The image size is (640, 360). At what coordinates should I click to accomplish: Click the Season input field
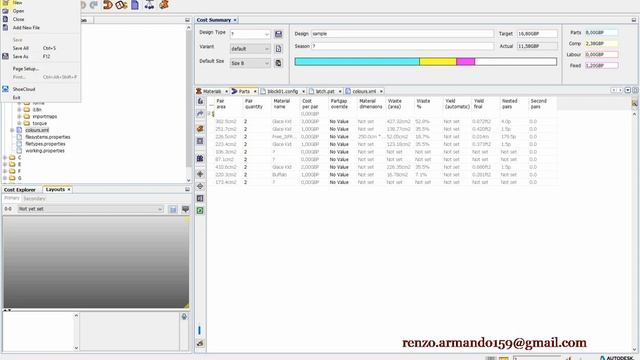pos(402,46)
